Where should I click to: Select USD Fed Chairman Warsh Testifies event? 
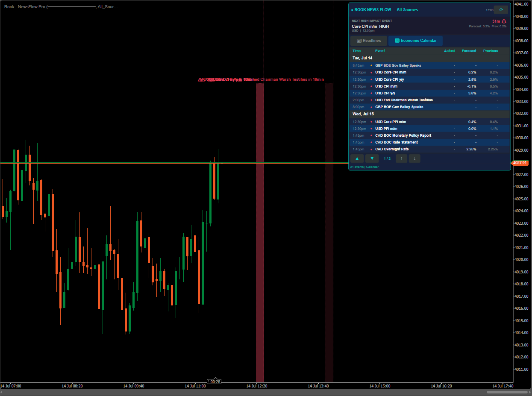click(x=429, y=100)
